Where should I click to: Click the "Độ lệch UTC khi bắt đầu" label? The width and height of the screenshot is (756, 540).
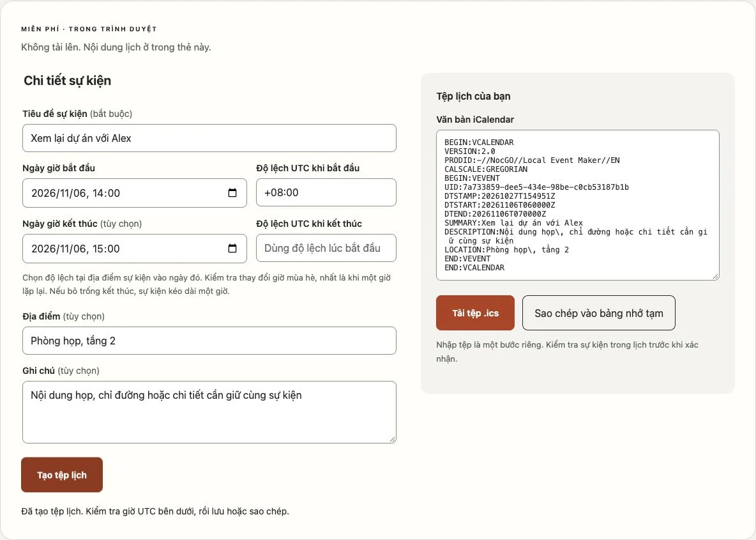click(x=308, y=169)
